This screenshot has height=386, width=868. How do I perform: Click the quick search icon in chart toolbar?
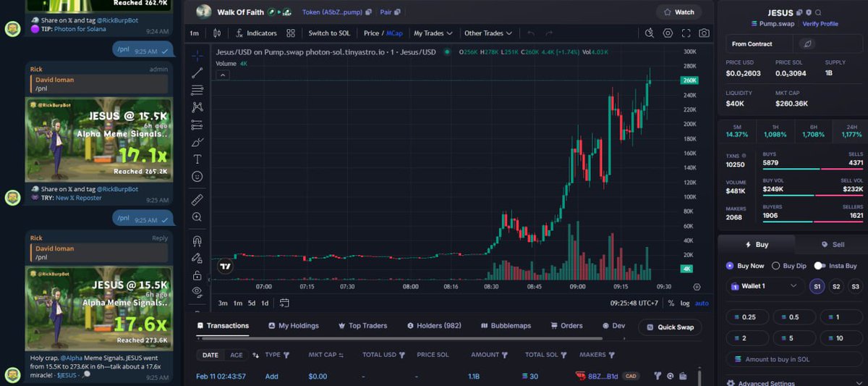click(650, 33)
